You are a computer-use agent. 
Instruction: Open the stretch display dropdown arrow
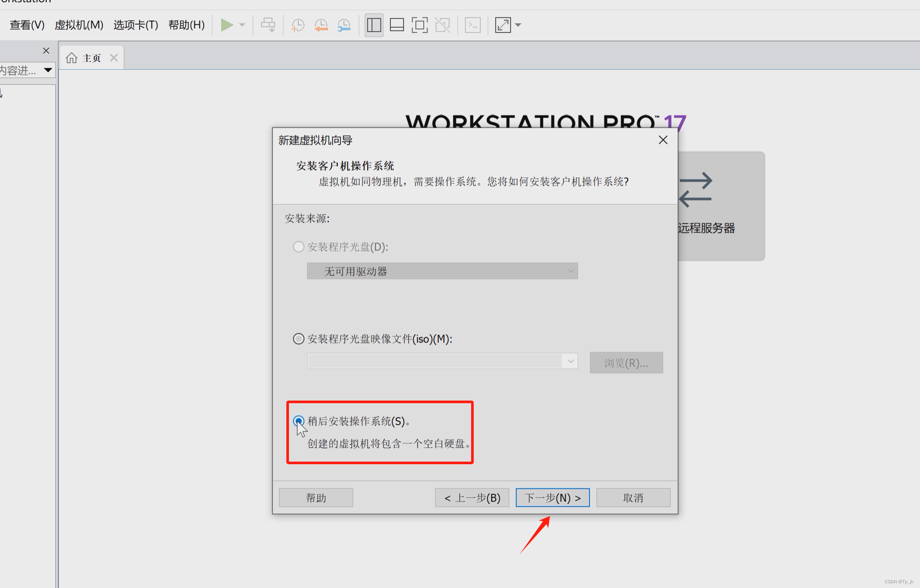tap(518, 25)
